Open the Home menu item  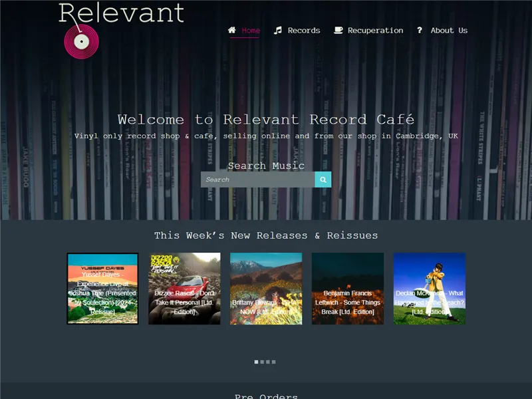(251, 31)
